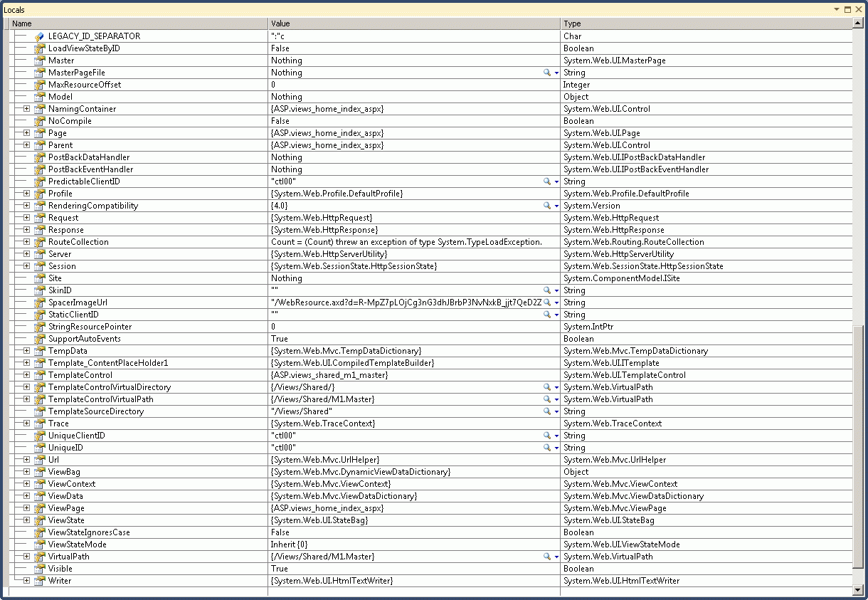
Task: Click the scrollbar up arrow
Action: tap(858, 23)
